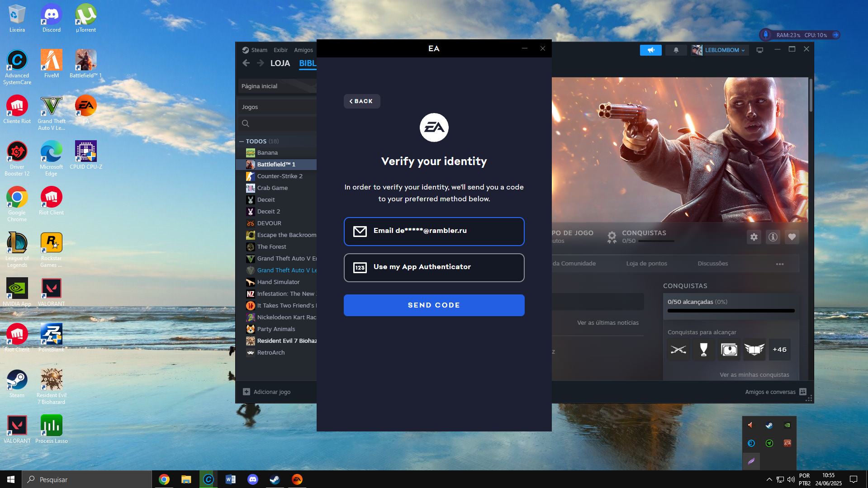Select Hand Simulator in library
868x488 pixels.
[x=276, y=282]
